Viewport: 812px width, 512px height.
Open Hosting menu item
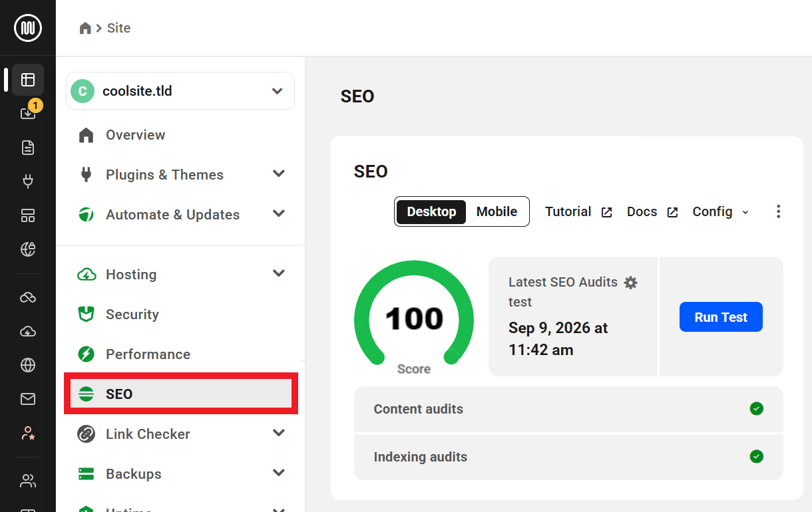tap(131, 275)
